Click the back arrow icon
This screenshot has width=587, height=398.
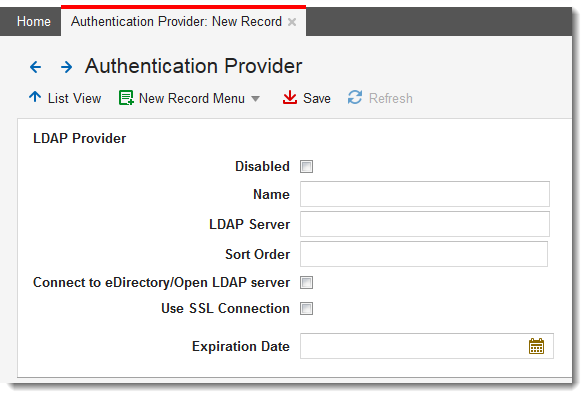[36, 67]
